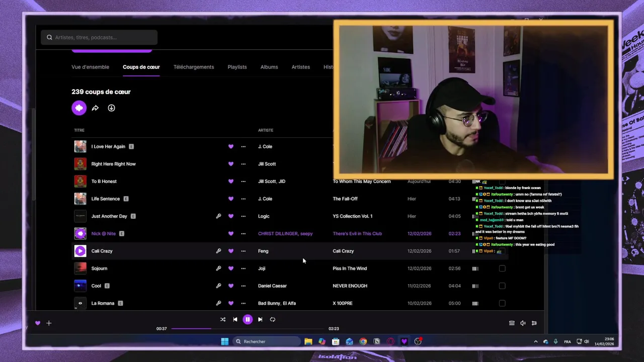Screen dimensions: 644x362
Task: Select the Coups de cœur tab
Action: click(x=141, y=67)
